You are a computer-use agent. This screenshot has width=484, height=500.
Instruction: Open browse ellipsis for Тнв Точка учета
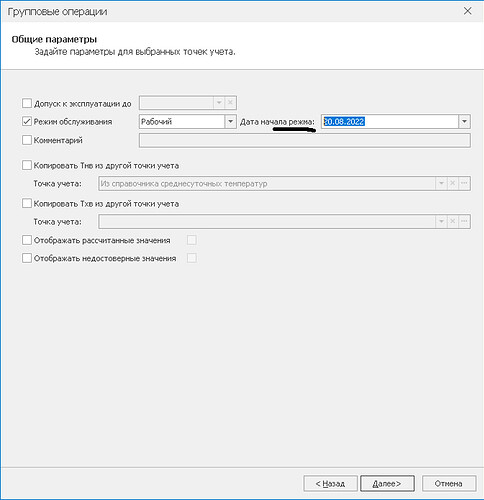464,183
